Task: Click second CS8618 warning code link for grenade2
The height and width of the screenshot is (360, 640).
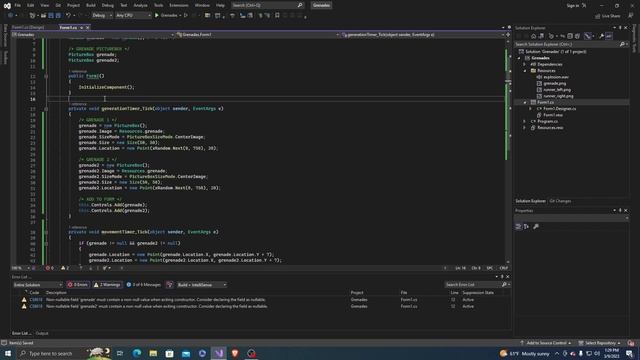Action: 36,306
